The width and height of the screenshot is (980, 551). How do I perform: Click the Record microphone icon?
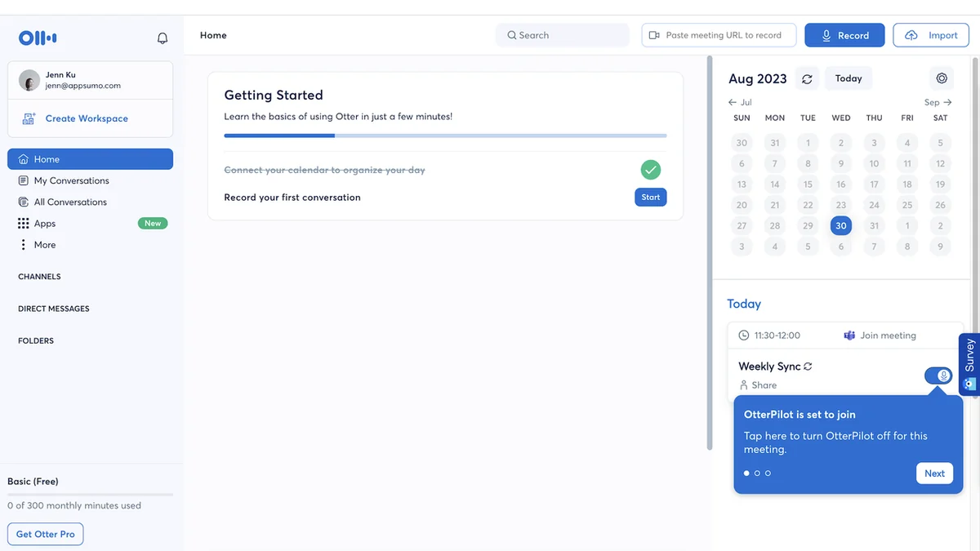tap(826, 35)
